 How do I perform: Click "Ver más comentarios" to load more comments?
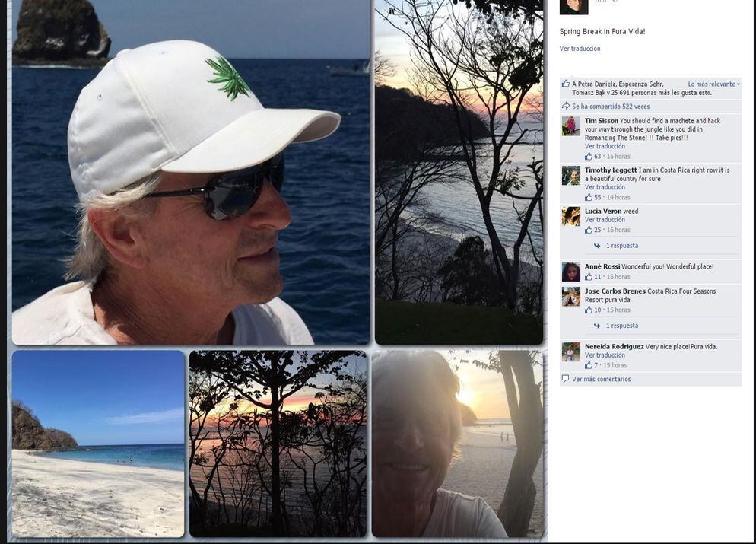pyautogui.click(x=601, y=379)
